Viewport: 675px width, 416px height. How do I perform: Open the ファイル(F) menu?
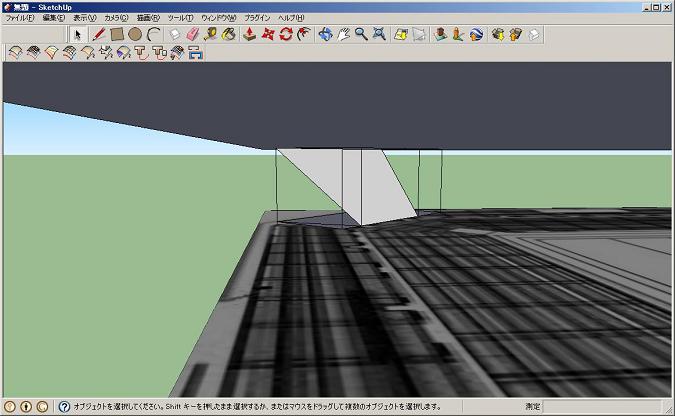20,18
